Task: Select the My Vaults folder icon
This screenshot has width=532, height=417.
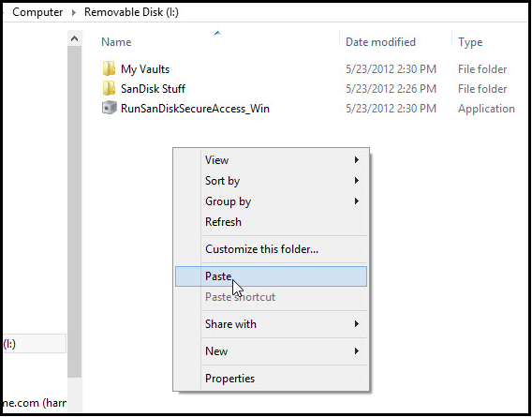Action: 109,69
